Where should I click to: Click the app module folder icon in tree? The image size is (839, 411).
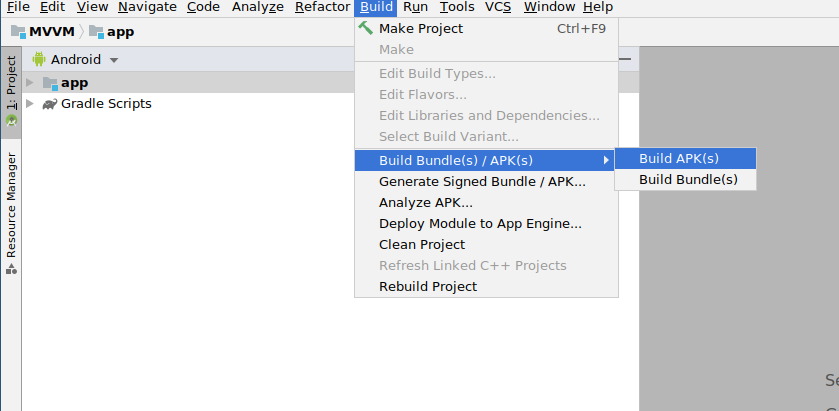50,83
